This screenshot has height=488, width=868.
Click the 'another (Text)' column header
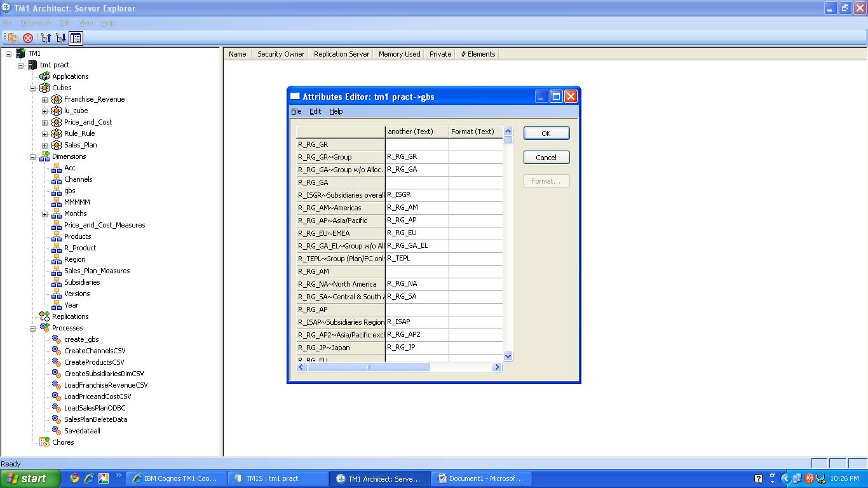pyautogui.click(x=417, y=132)
